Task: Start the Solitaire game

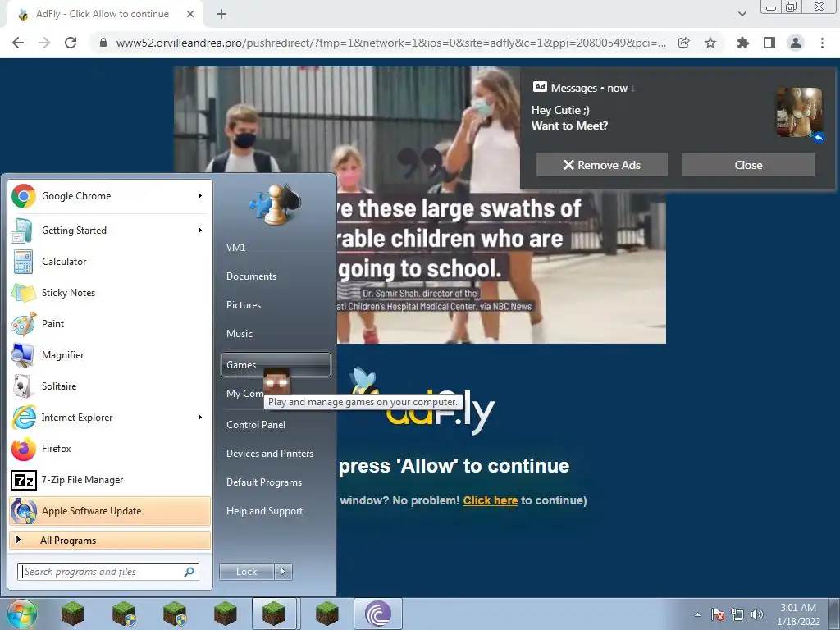Action: tap(110, 386)
